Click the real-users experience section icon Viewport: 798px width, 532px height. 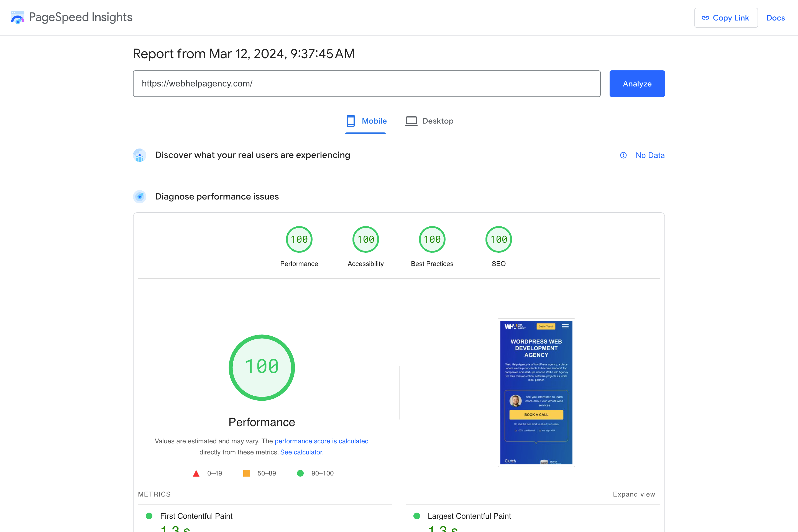click(x=139, y=155)
